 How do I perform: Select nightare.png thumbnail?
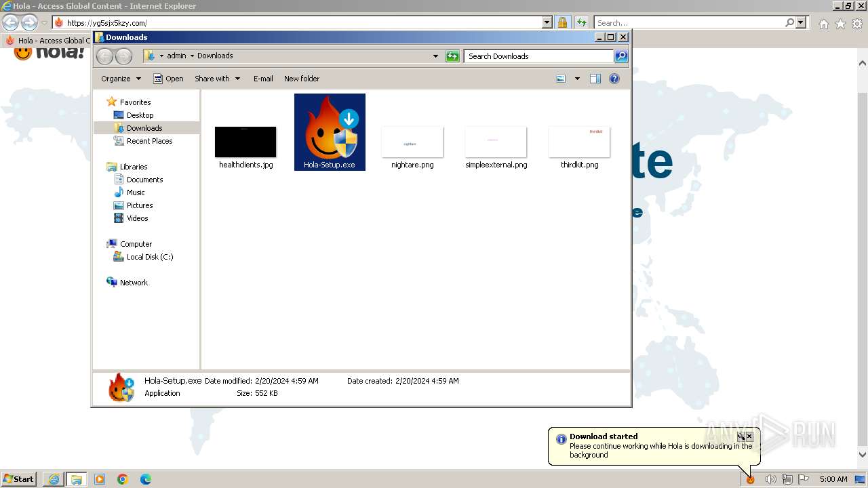click(x=412, y=142)
